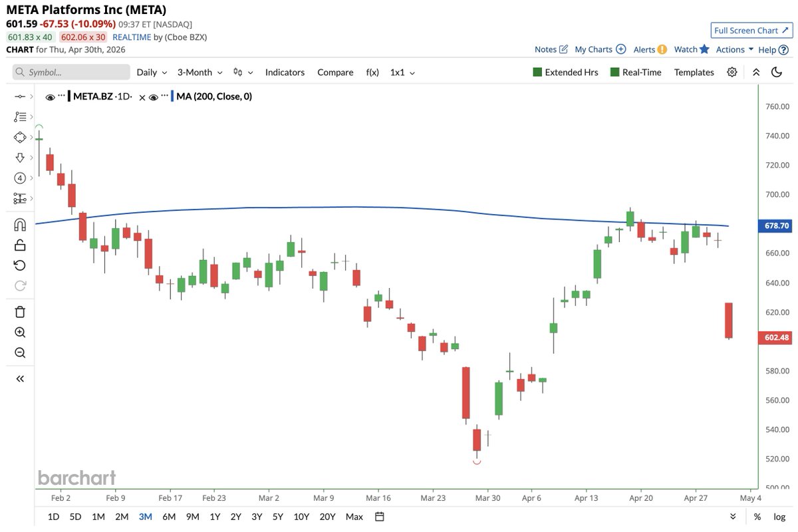Select the Max time range
Screen dimensions: 798x532
coord(354,517)
